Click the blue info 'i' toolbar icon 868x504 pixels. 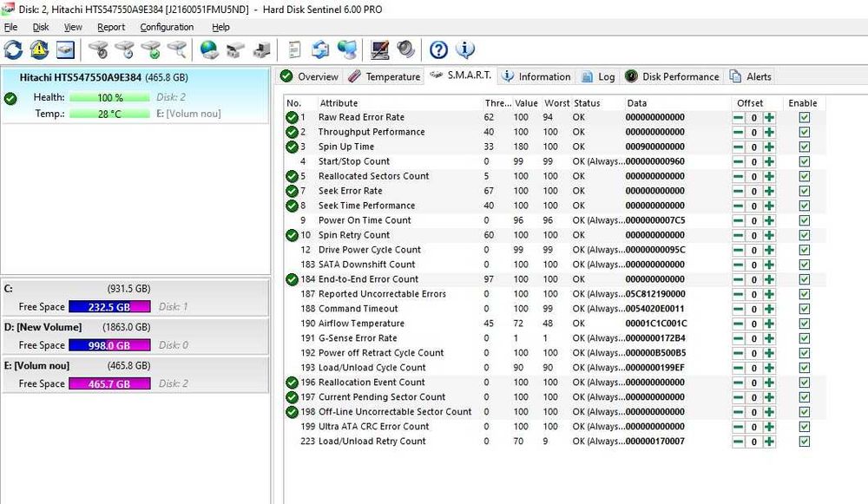[465, 49]
